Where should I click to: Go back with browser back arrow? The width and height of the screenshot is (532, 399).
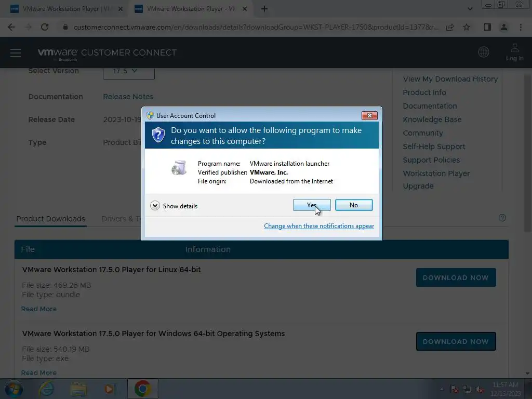click(x=11, y=27)
